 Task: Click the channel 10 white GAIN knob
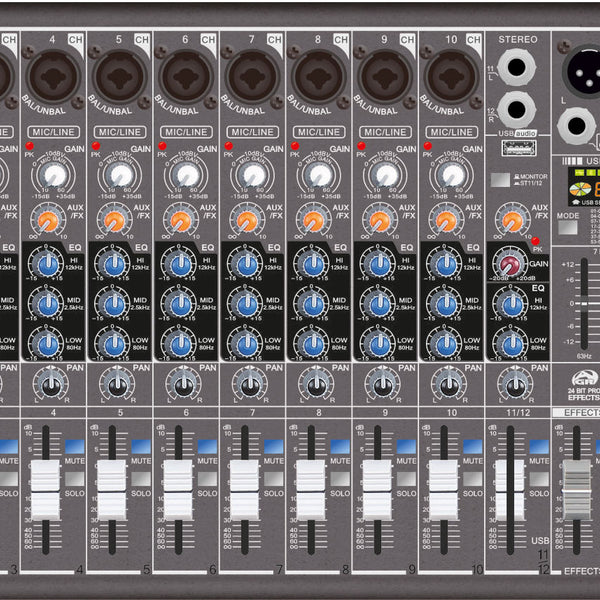pos(453,176)
